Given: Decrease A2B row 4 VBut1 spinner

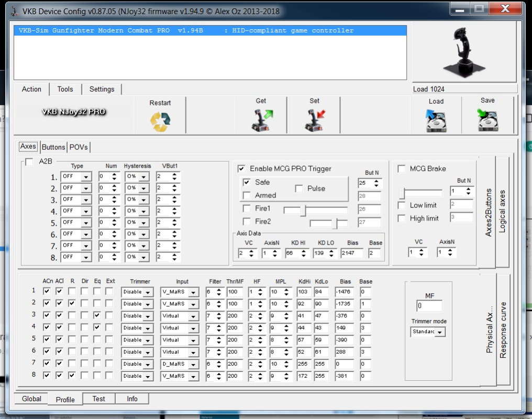Looking at the screenshot, I should pos(174,213).
